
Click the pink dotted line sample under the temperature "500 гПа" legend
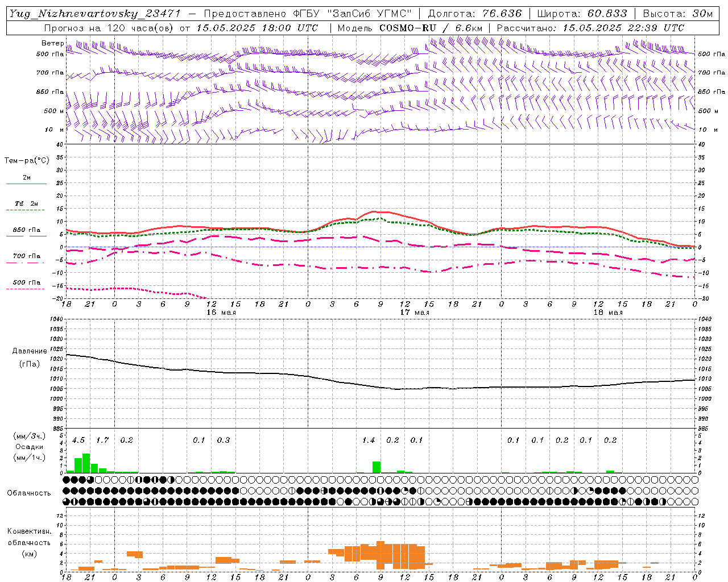[x=26, y=289]
